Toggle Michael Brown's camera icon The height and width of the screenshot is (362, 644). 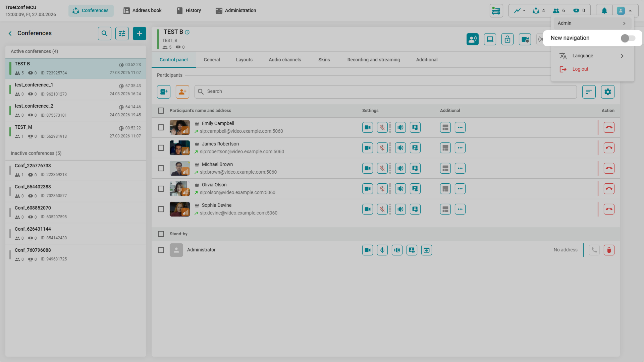tap(367, 168)
